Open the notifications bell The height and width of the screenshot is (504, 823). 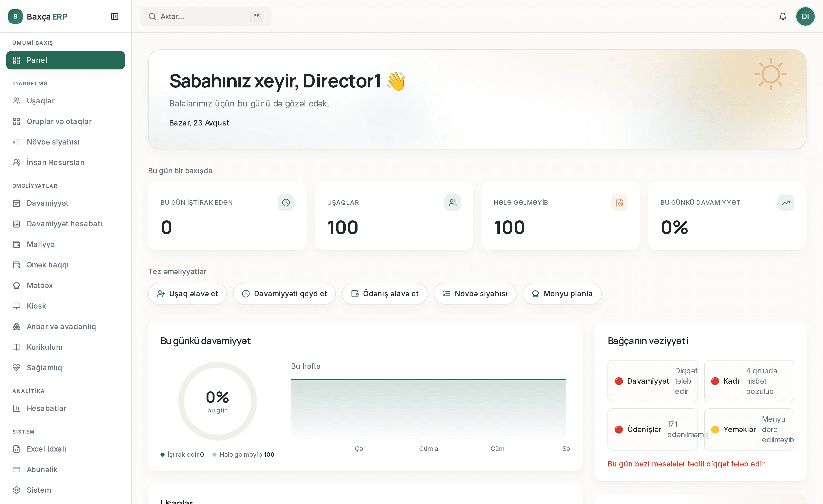click(783, 16)
